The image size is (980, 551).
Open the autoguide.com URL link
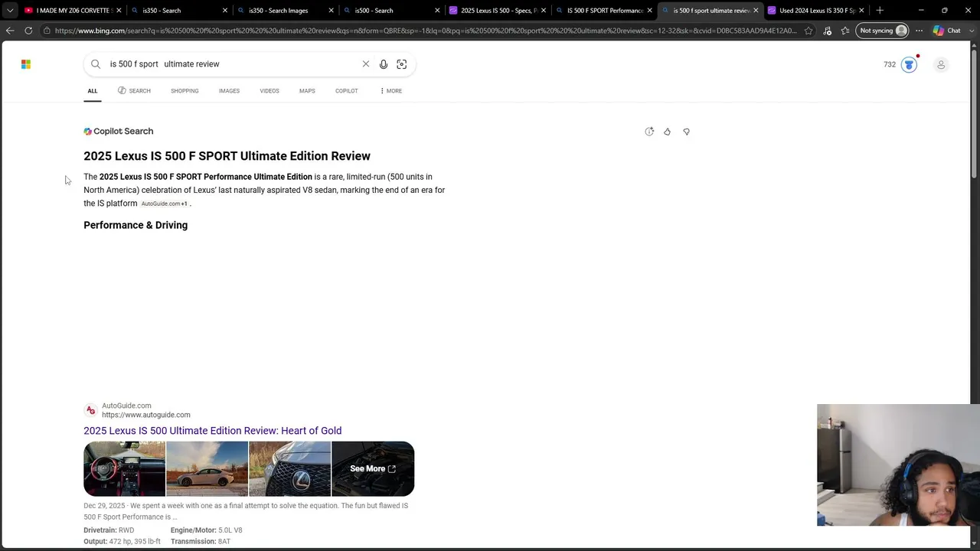pos(146,415)
